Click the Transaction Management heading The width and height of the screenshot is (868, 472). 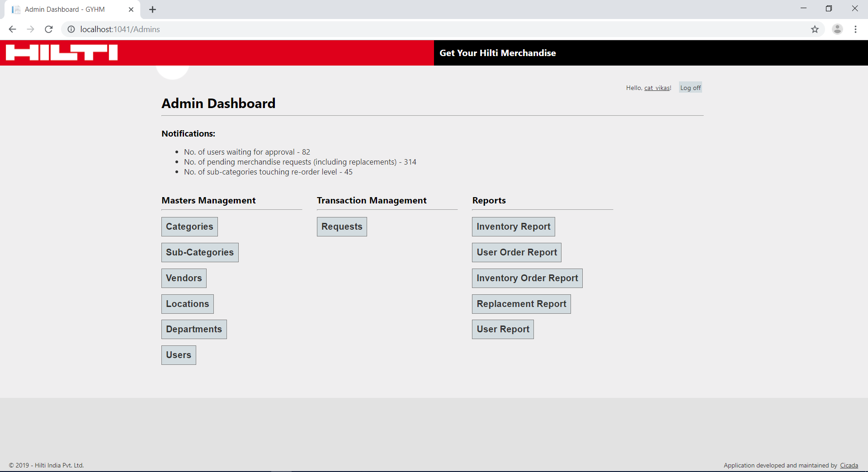pyautogui.click(x=372, y=200)
